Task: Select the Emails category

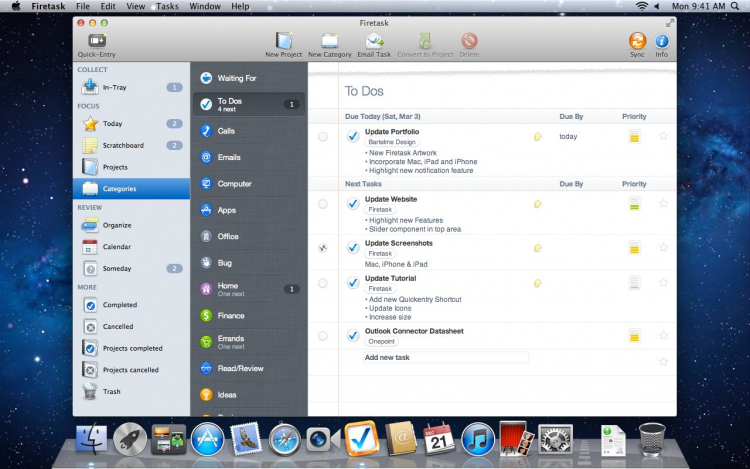Action: pyautogui.click(x=249, y=157)
